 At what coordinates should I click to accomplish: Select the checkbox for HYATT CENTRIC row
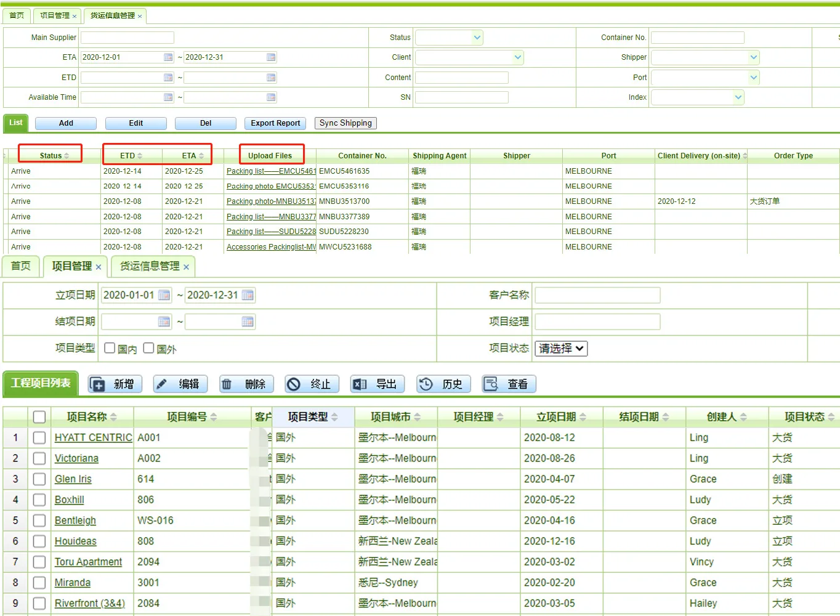coord(39,438)
